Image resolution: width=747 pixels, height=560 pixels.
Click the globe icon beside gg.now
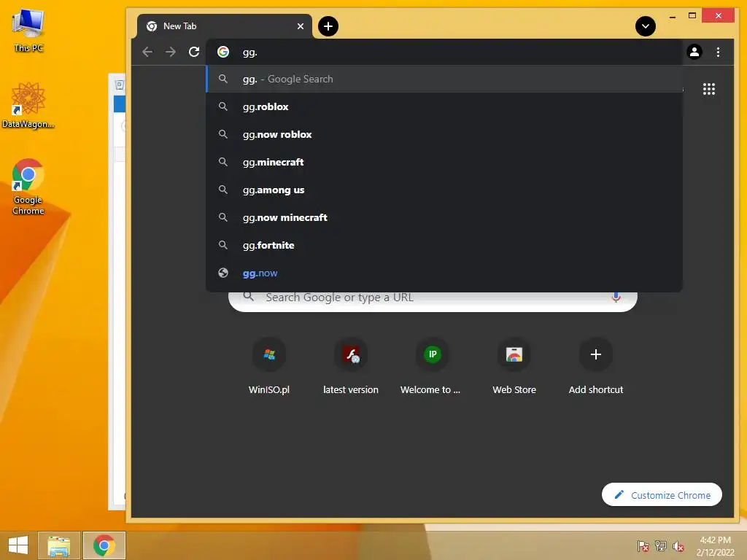point(223,273)
